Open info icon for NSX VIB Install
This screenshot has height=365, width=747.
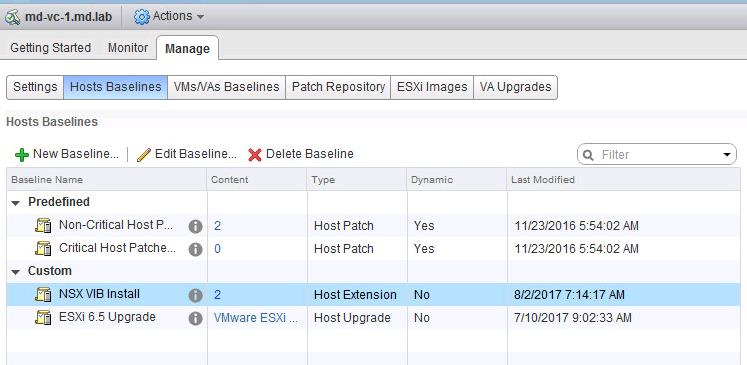pyautogui.click(x=195, y=295)
